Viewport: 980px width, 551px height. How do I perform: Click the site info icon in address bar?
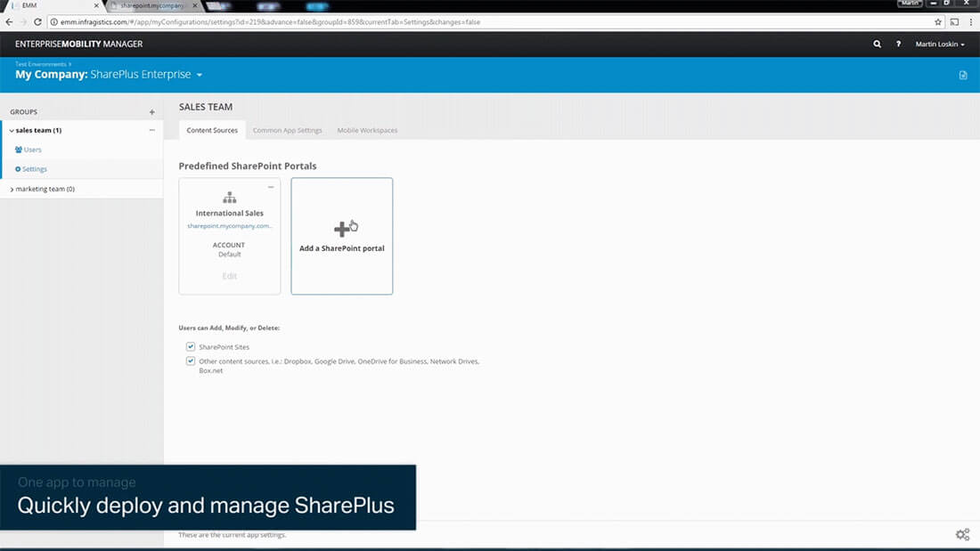(x=53, y=22)
